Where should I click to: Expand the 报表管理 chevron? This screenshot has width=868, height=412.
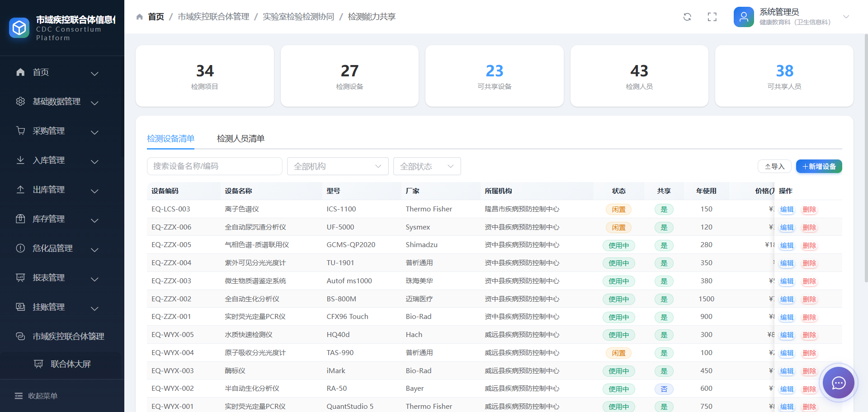pyautogui.click(x=94, y=279)
